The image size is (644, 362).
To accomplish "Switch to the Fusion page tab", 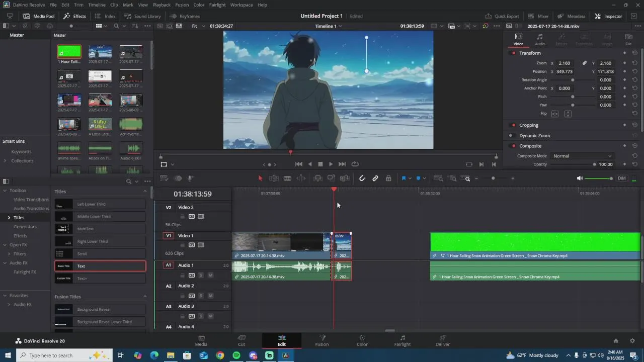I will pos(322,340).
